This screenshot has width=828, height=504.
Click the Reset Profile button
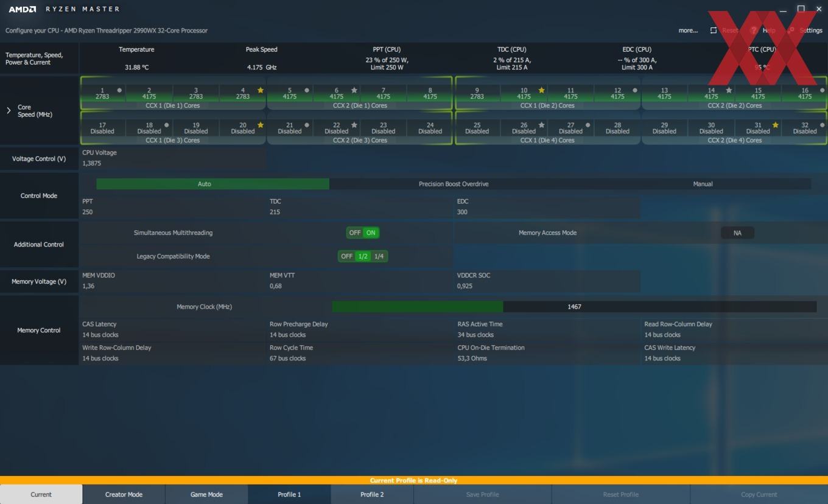click(x=620, y=494)
